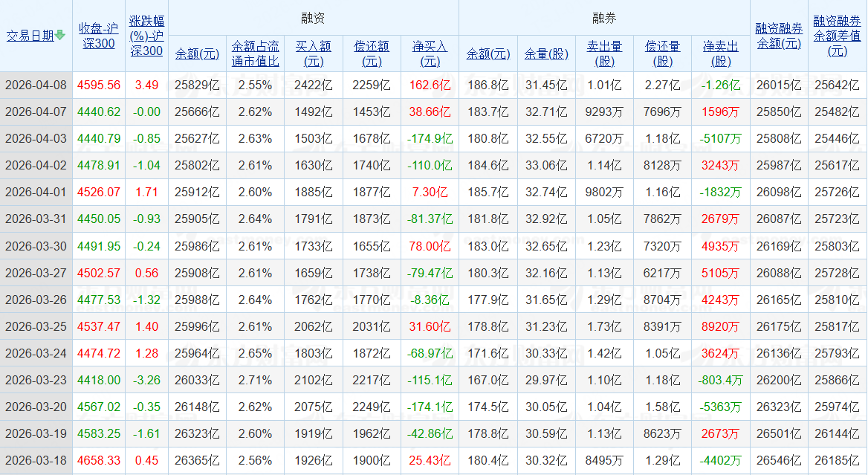The width and height of the screenshot is (868, 475).
Task: Select date cell 2026-03-27
Action: (36, 273)
